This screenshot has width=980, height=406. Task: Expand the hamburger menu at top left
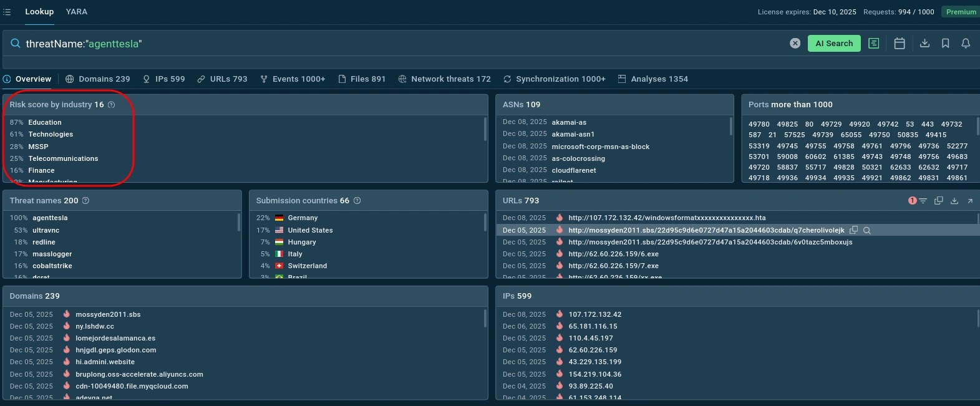pyautogui.click(x=7, y=12)
